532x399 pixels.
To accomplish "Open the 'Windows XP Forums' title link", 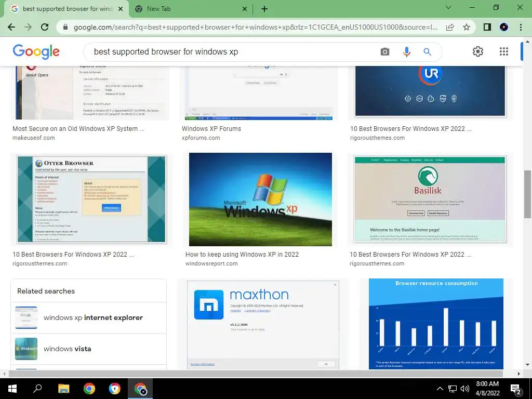I will click(x=211, y=129).
